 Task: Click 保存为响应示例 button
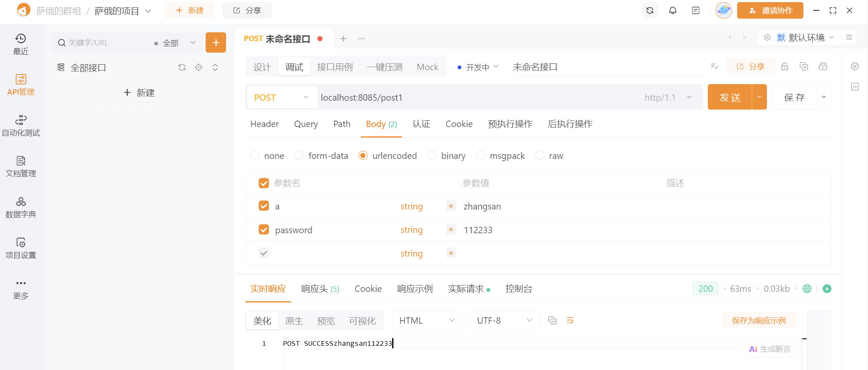pyautogui.click(x=758, y=321)
